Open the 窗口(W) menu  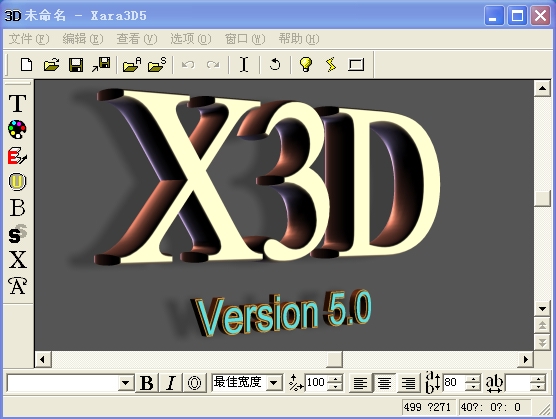pos(245,39)
